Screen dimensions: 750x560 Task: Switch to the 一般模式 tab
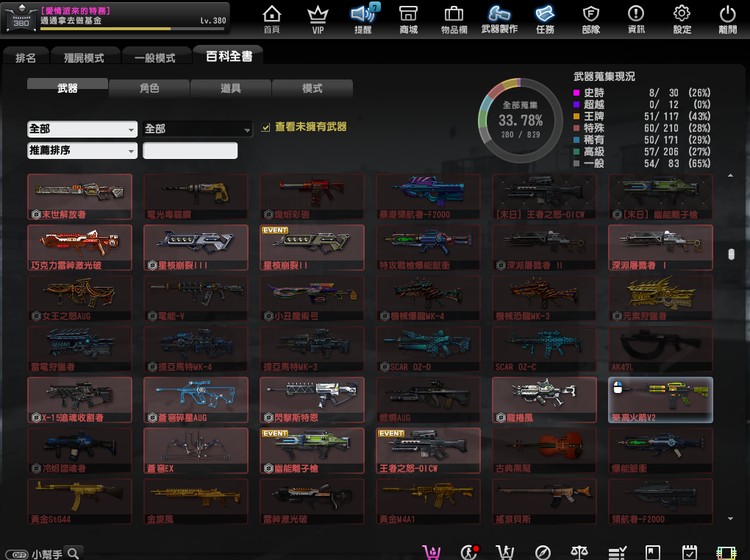tap(155, 57)
